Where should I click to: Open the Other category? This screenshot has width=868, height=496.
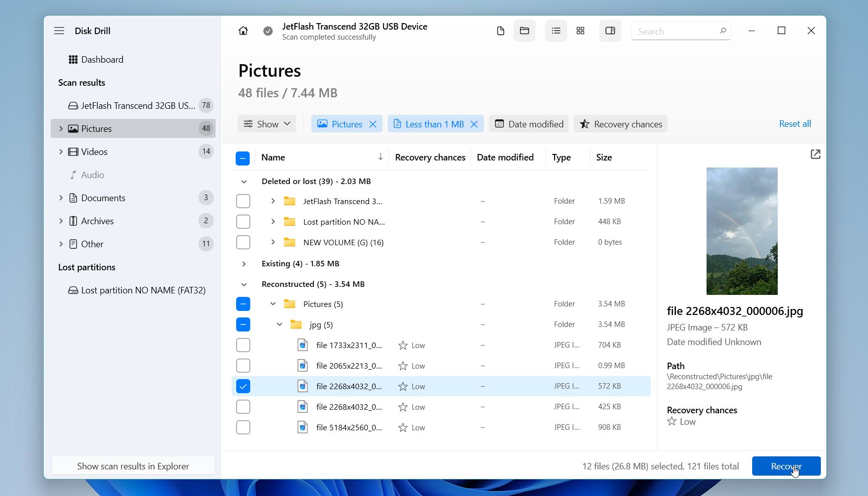point(133,244)
